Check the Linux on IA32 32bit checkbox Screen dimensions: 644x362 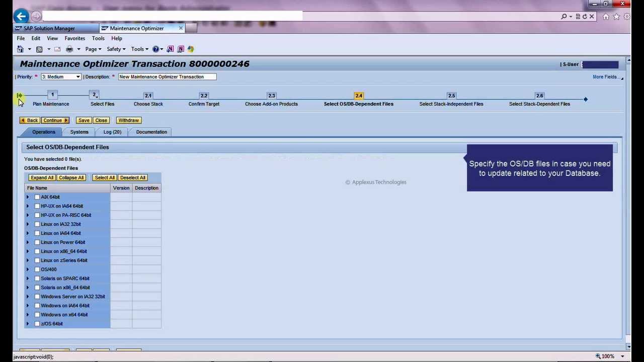click(37, 224)
